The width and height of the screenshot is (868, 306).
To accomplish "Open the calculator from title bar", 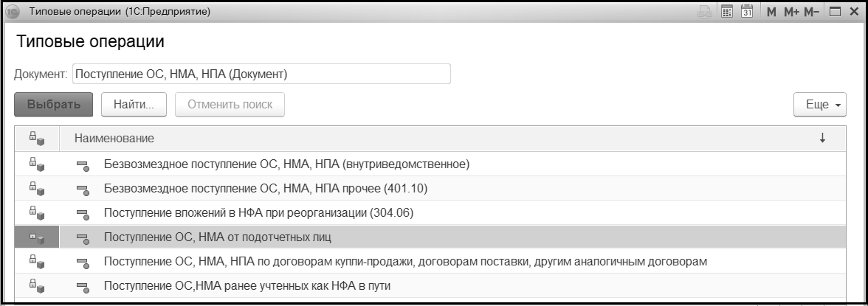I will pos(727,12).
